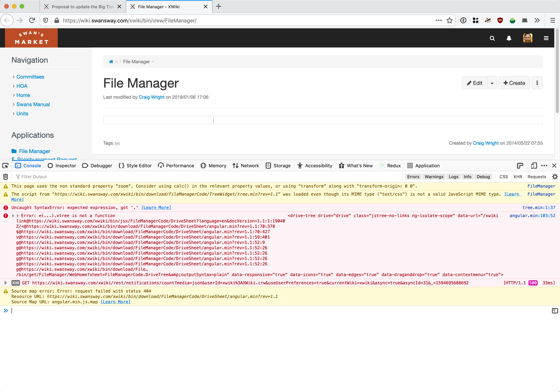Bookmark this page with the star icon
Image resolution: width=560 pixels, height=392 pixels.
[x=450, y=21]
